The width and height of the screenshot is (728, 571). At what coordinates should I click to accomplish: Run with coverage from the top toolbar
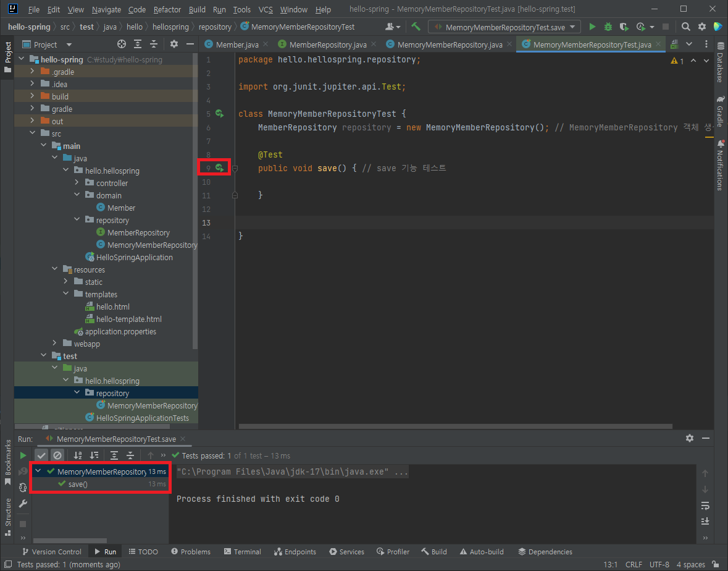[624, 27]
